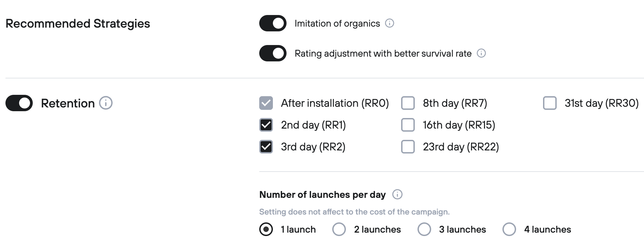The image size is (644, 249).
Task: Pick 4 launches per day
Action: (x=509, y=229)
